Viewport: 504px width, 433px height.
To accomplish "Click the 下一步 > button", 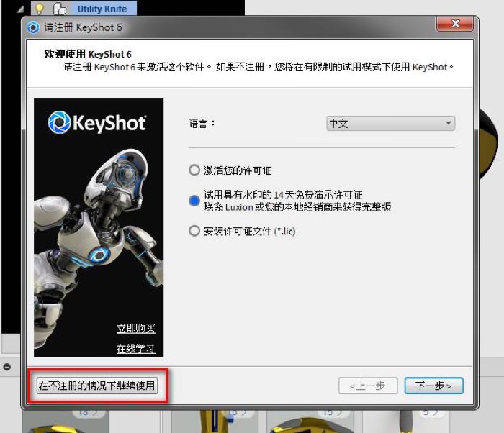I will pyautogui.click(x=433, y=386).
